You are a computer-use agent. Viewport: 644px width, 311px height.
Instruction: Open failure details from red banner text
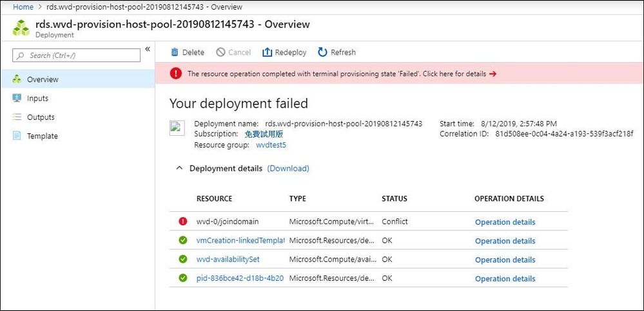337,74
